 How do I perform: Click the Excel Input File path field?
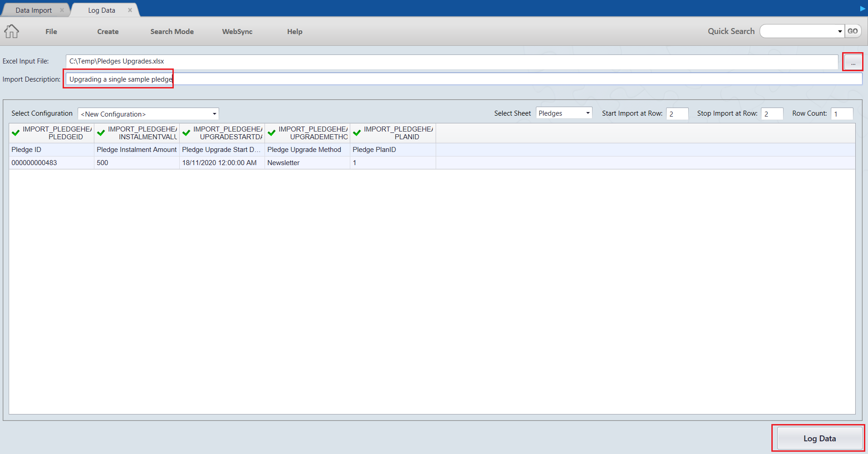point(451,61)
